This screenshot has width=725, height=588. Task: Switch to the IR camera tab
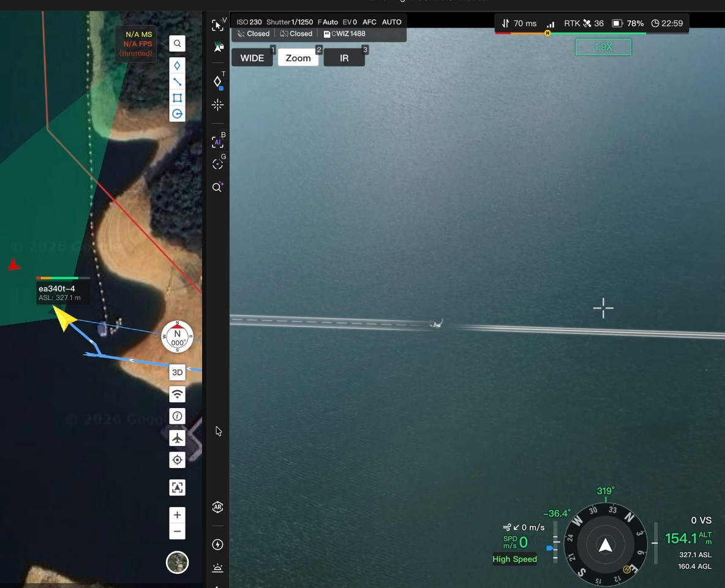pyautogui.click(x=345, y=58)
